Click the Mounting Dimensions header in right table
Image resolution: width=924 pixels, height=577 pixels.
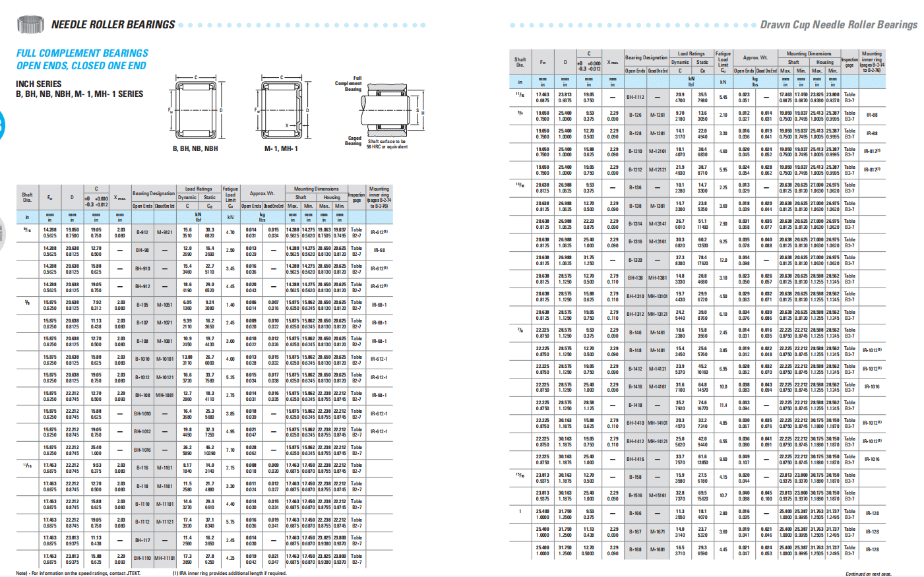[809, 53]
